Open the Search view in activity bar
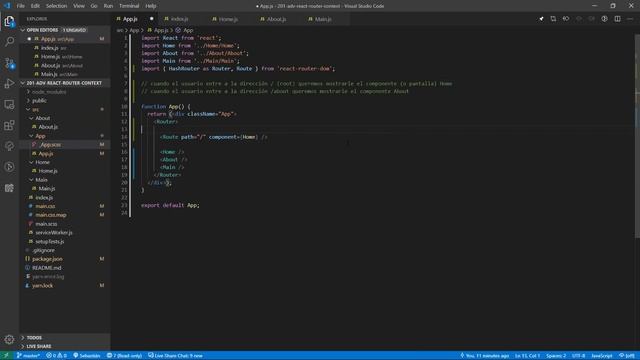 click(9, 42)
